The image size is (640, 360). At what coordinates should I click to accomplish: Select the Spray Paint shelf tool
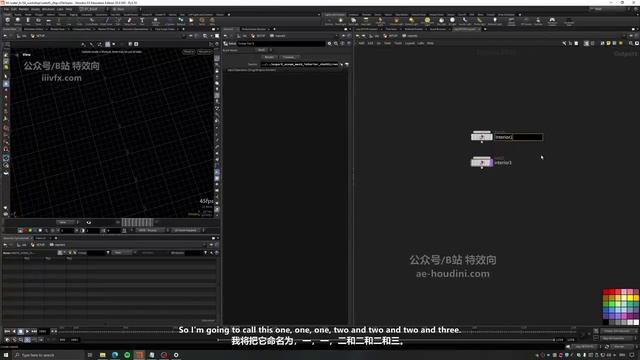pyautogui.click(x=129, y=21)
